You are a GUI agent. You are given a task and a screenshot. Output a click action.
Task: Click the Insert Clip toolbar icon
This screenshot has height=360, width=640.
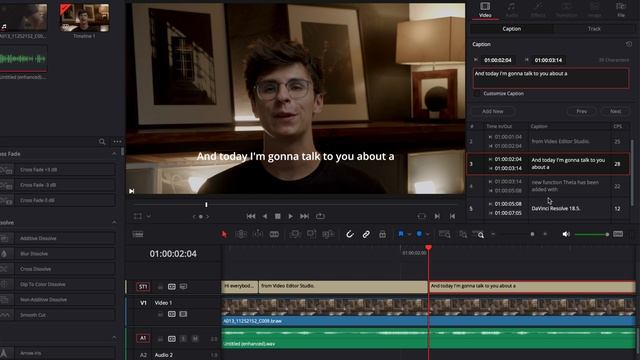pos(295,234)
